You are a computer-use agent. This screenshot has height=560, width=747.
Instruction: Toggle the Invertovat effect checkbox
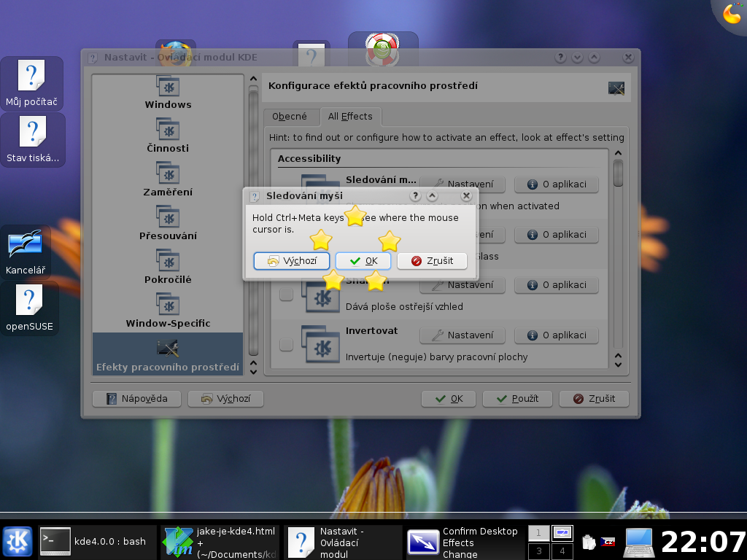point(286,344)
